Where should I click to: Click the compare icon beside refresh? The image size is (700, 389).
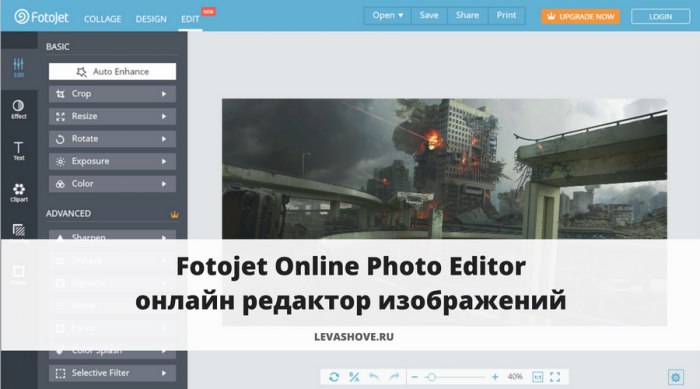point(354,377)
